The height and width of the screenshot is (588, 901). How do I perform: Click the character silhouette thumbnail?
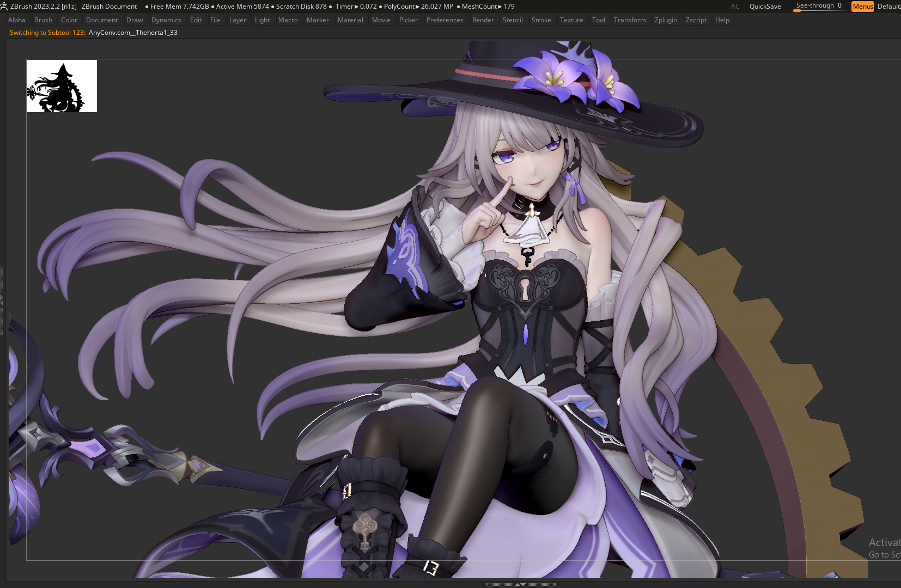coord(62,86)
